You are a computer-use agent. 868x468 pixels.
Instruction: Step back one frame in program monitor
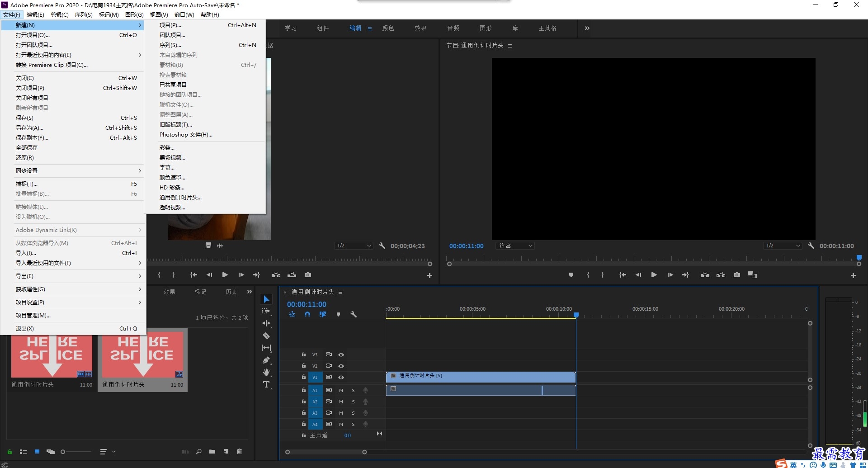pyautogui.click(x=638, y=275)
